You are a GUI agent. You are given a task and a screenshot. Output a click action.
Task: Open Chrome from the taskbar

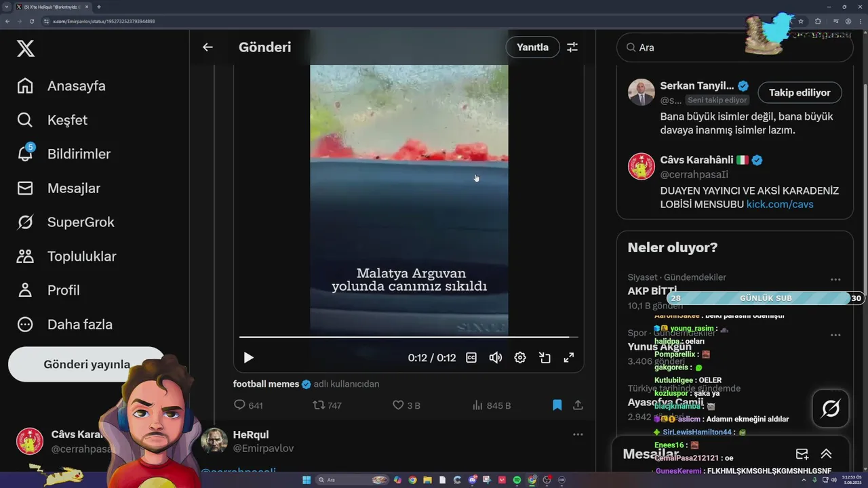tap(412, 480)
